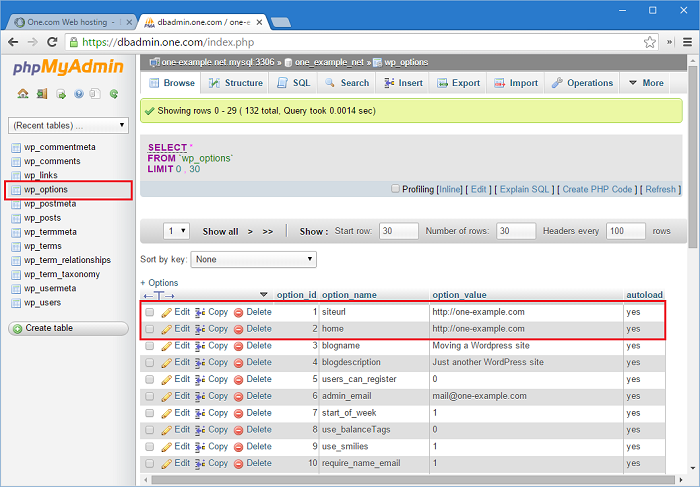Tick the checkbox for admin_email row
Viewport: 700px width, 487px height.
coord(150,396)
